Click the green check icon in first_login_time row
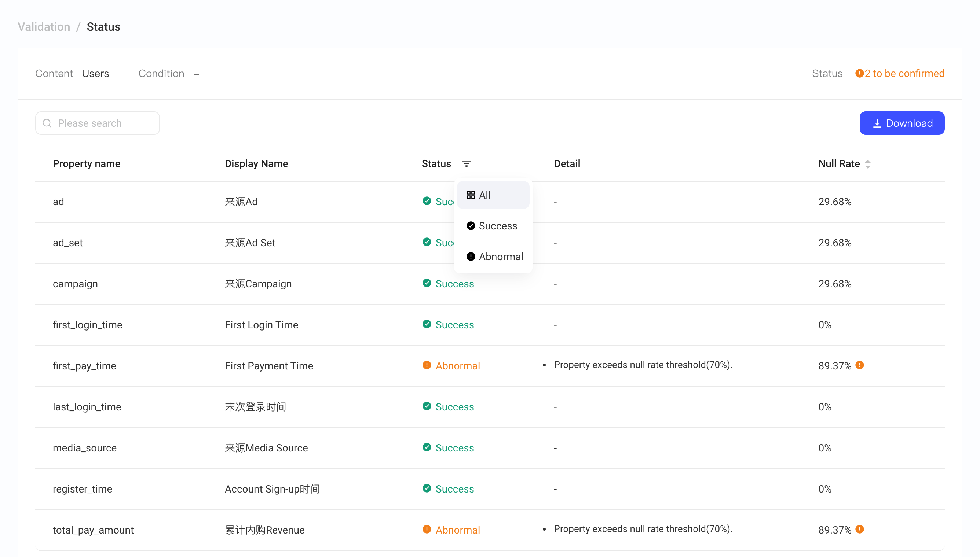Viewport: 980px width, 557px height. (427, 324)
